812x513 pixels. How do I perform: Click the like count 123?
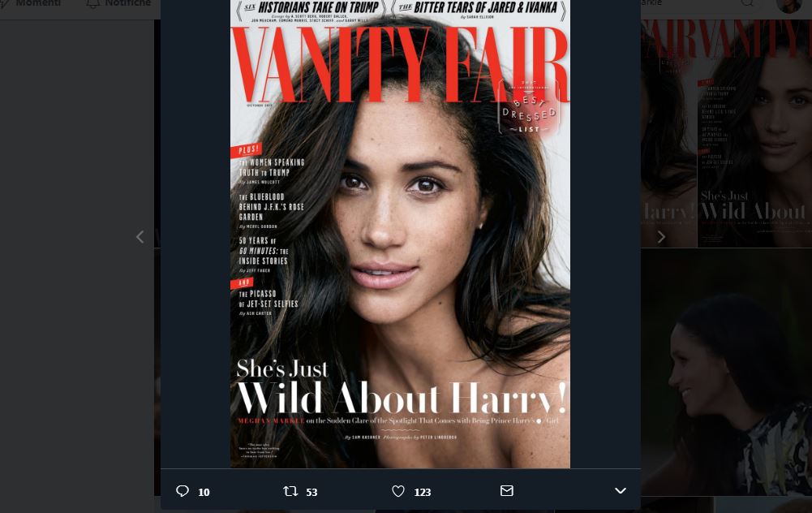423,492
